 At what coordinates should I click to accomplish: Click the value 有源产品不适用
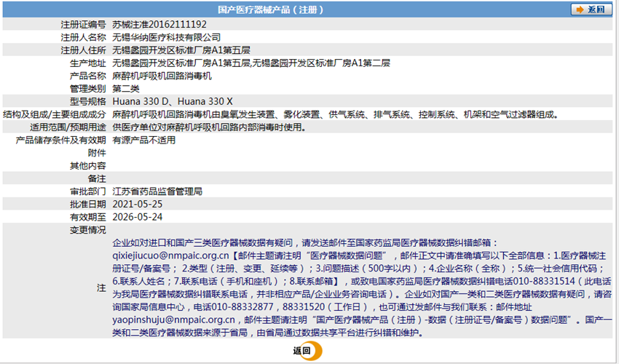tap(143, 141)
